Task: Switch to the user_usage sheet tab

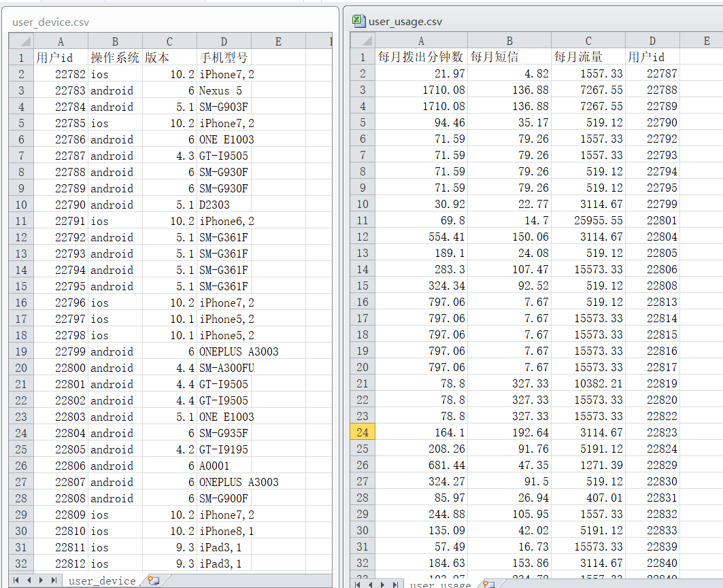Action: tap(440, 585)
